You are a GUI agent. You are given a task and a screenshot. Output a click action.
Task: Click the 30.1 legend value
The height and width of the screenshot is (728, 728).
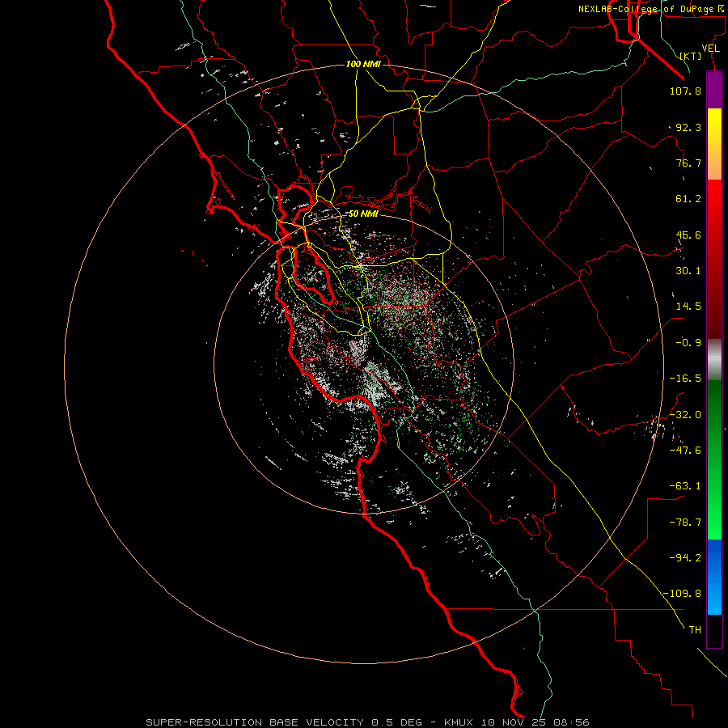point(688,271)
